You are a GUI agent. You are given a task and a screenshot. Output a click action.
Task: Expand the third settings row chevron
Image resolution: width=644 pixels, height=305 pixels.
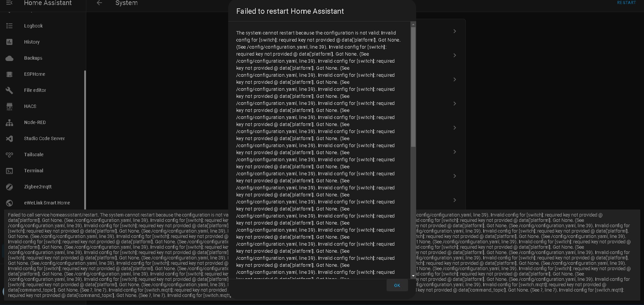tap(455, 79)
